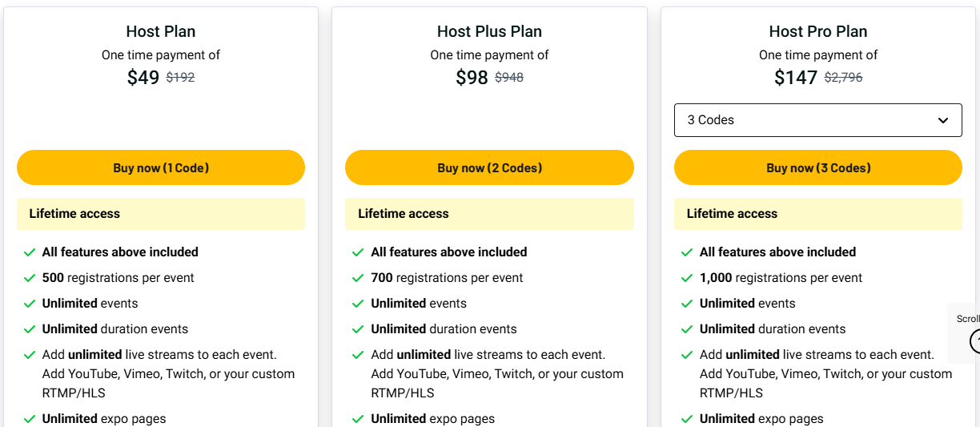Click the Host Pro Plan heading
This screenshot has width=980, height=427.
point(817,31)
